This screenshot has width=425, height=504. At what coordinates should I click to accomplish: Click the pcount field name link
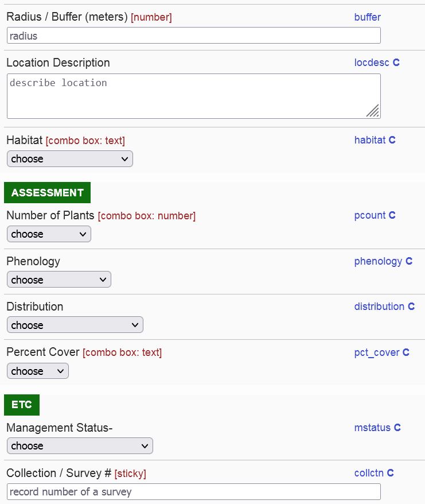(x=370, y=215)
